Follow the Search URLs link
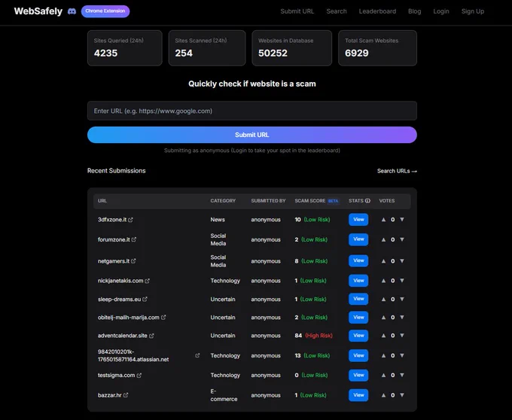The height and width of the screenshot is (420, 512). pyautogui.click(x=397, y=171)
